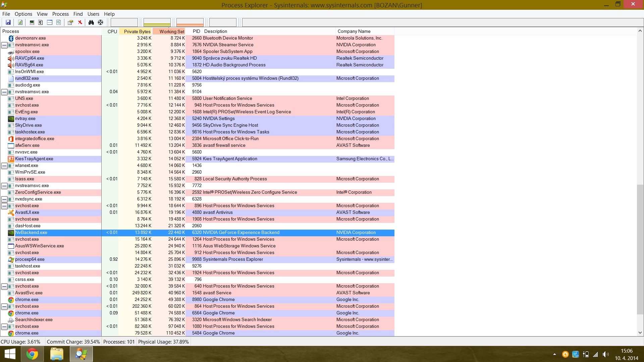The height and width of the screenshot is (362, 644).
Task: Sort by the Working Set column header
Action: (169, 32)
